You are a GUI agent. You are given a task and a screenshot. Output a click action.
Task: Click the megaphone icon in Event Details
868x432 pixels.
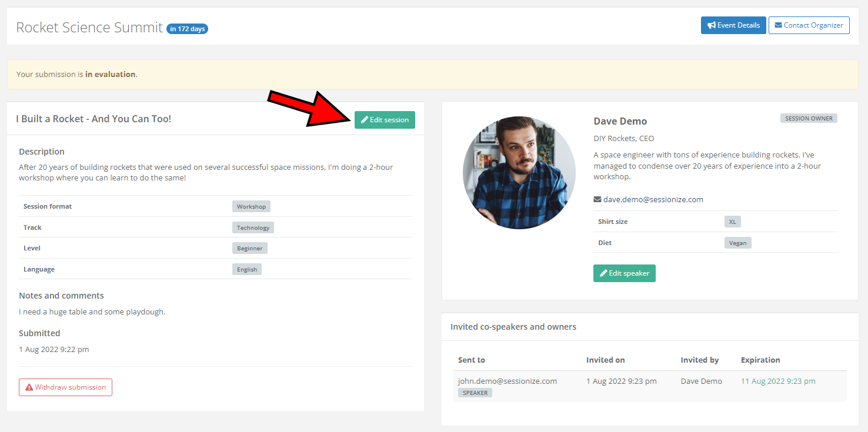(711, 25)
